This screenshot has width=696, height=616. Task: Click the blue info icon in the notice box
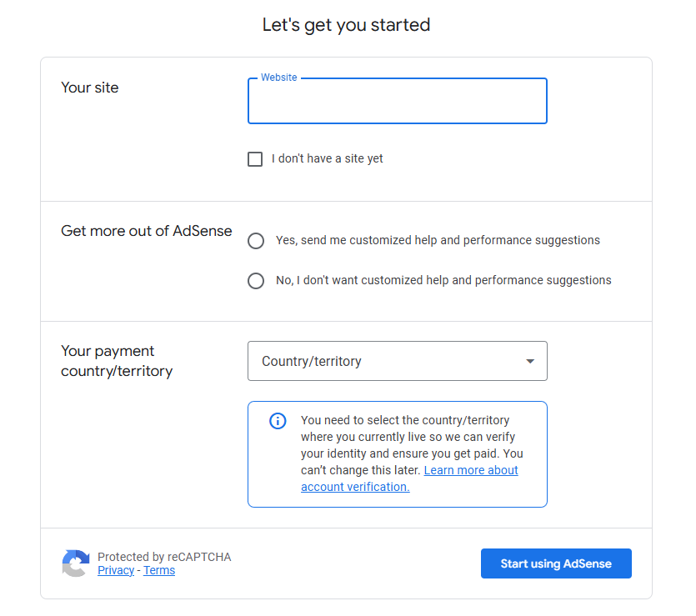coord(278,421)
